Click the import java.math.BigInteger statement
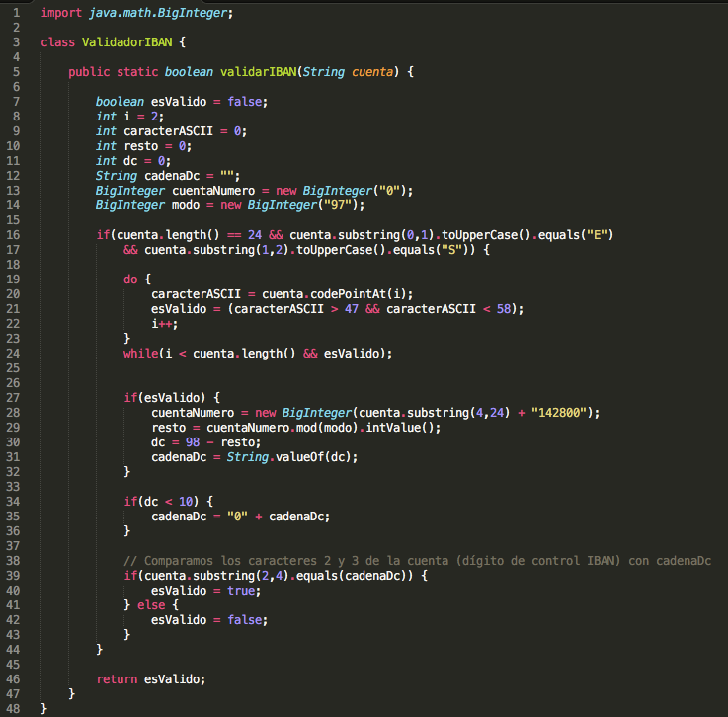This screenshot has width=728, height=717. (x=137, y=13)
